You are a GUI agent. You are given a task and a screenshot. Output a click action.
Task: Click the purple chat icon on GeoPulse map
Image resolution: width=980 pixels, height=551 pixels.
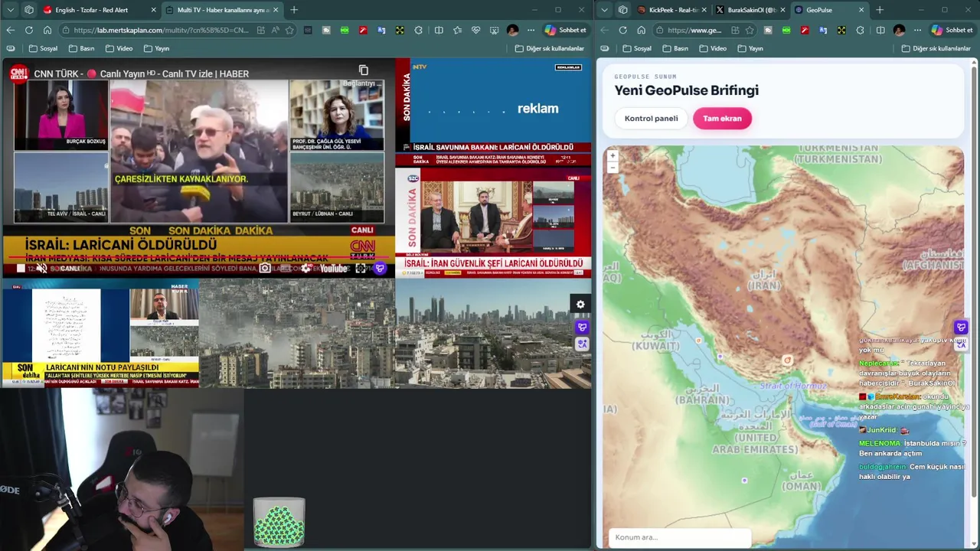[961, 328]
